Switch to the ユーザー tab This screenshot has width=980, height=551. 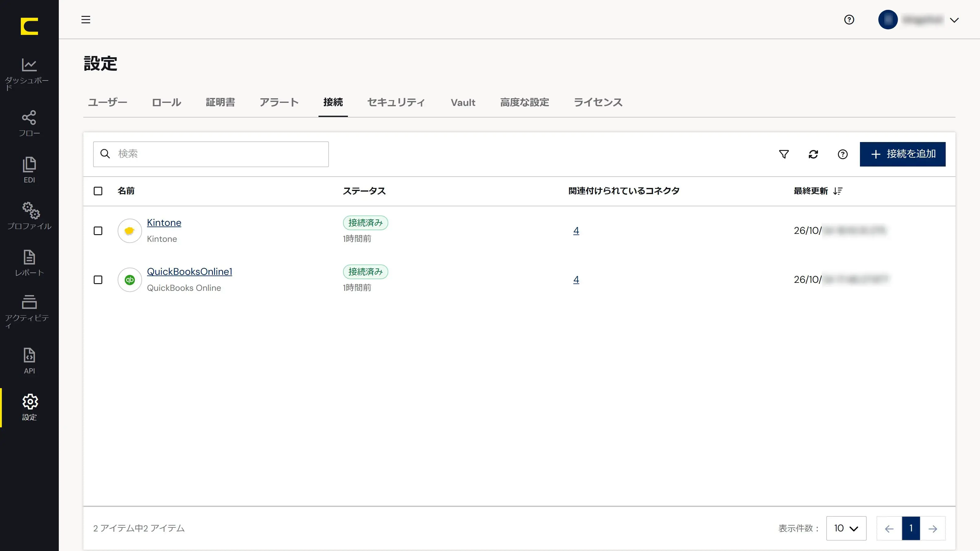(107, 102)
